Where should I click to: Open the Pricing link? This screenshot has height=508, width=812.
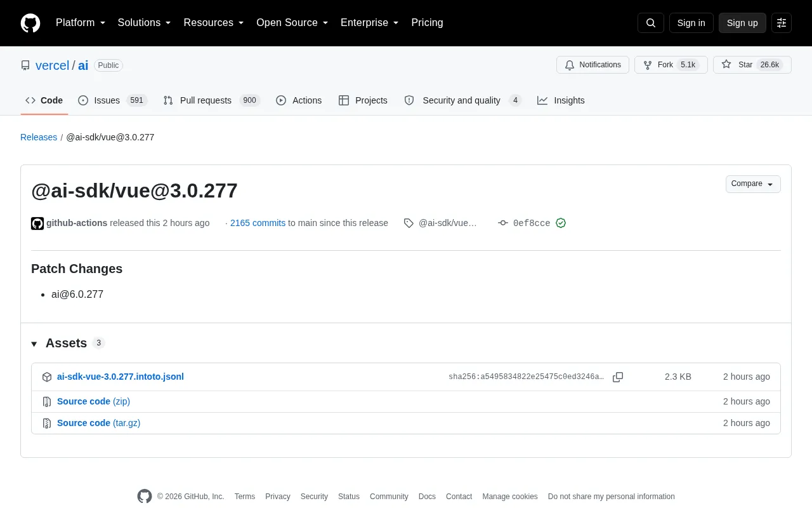[427, 23]
